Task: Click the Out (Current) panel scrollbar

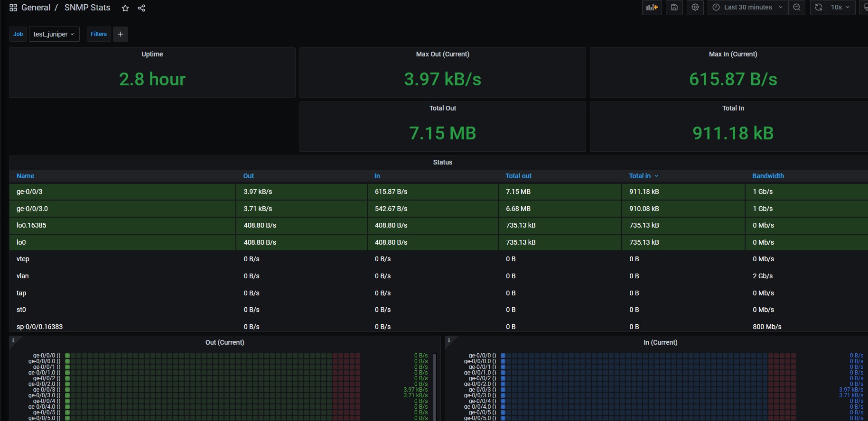Action: click(435, 386)
